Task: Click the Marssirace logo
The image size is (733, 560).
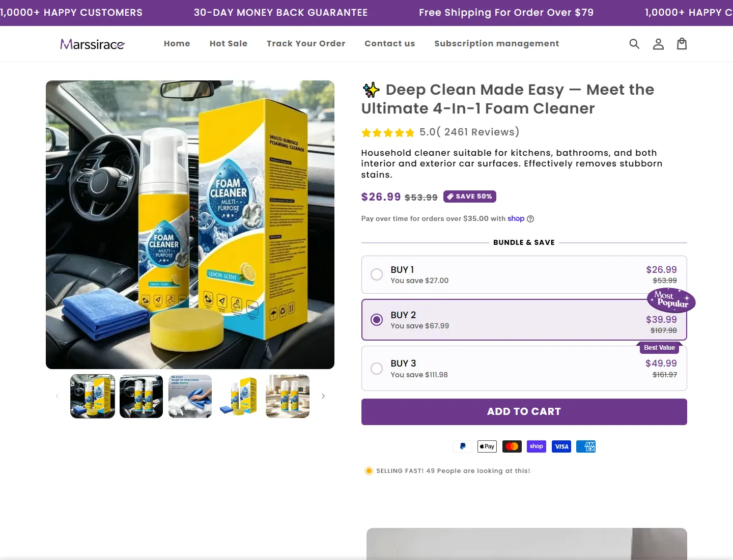Action: click(92, 44)
